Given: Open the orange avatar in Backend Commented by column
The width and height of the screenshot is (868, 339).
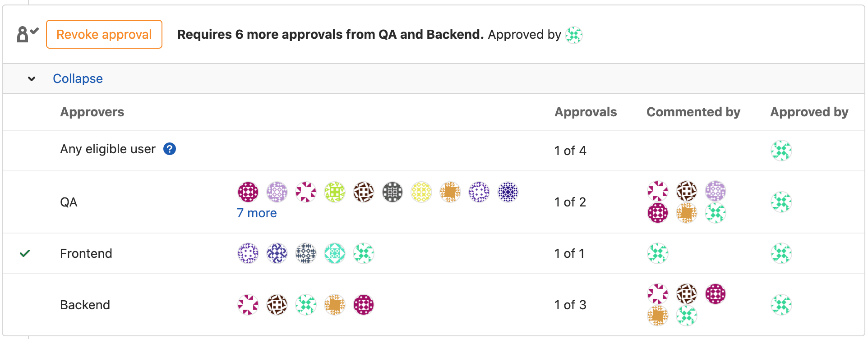Looking at the screenshot, I should 657,316.
